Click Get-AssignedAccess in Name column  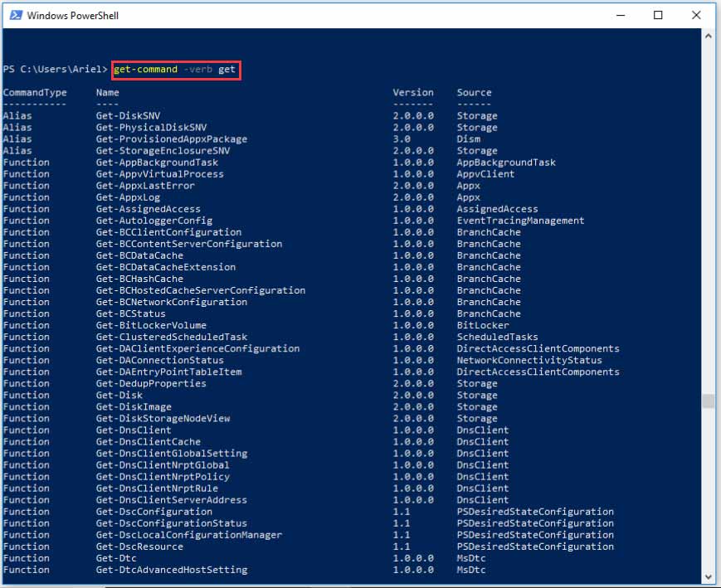tap(148, 209)
